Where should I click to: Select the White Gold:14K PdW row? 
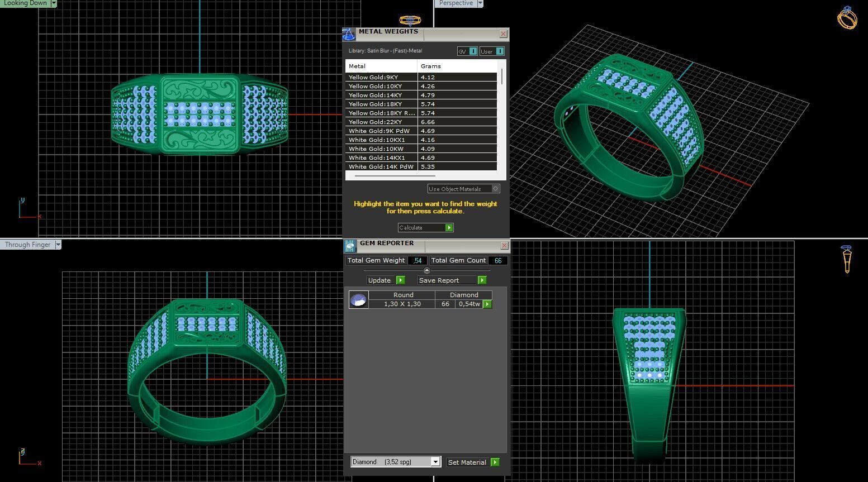pyautogui.click(x=421, y=167)
